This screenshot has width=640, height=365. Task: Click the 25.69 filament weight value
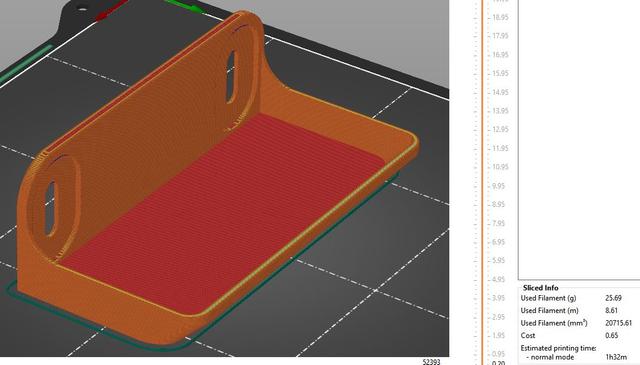coord(613,298)
